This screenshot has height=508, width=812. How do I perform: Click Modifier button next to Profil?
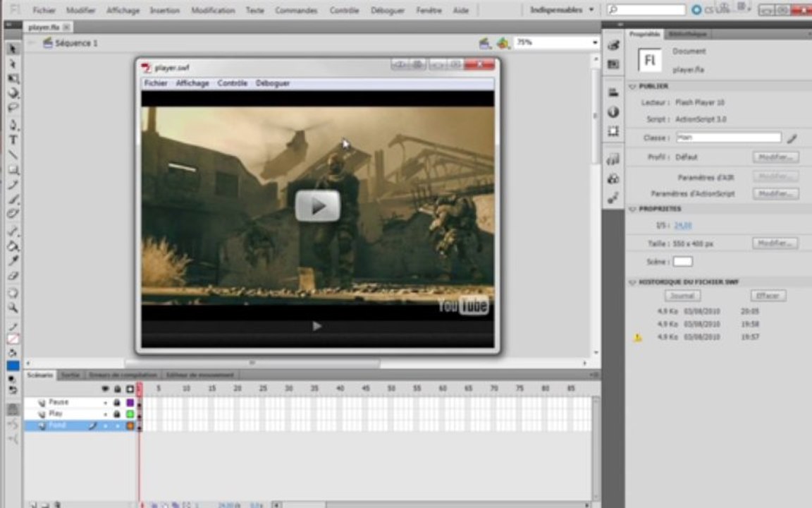click(x=775, y=157)
